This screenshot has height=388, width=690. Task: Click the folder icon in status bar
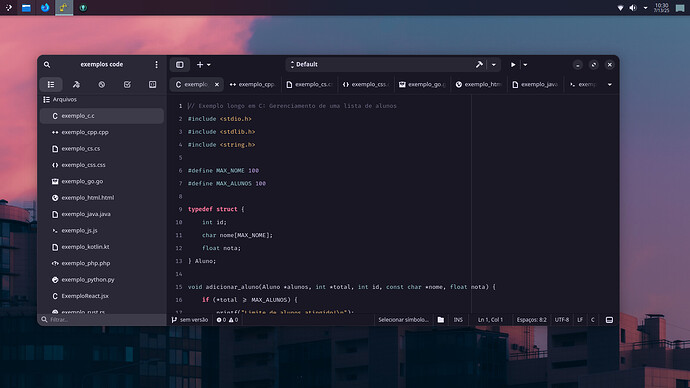[440, 320]
